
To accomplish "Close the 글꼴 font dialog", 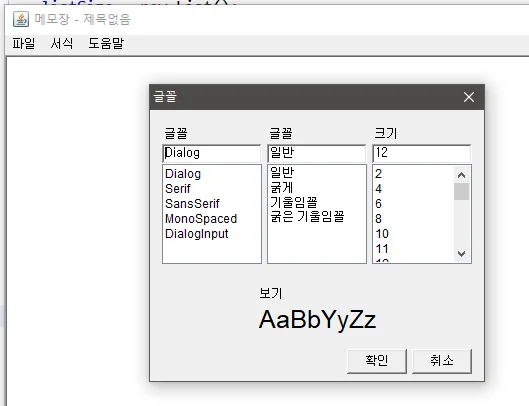I will coord(469,97).
